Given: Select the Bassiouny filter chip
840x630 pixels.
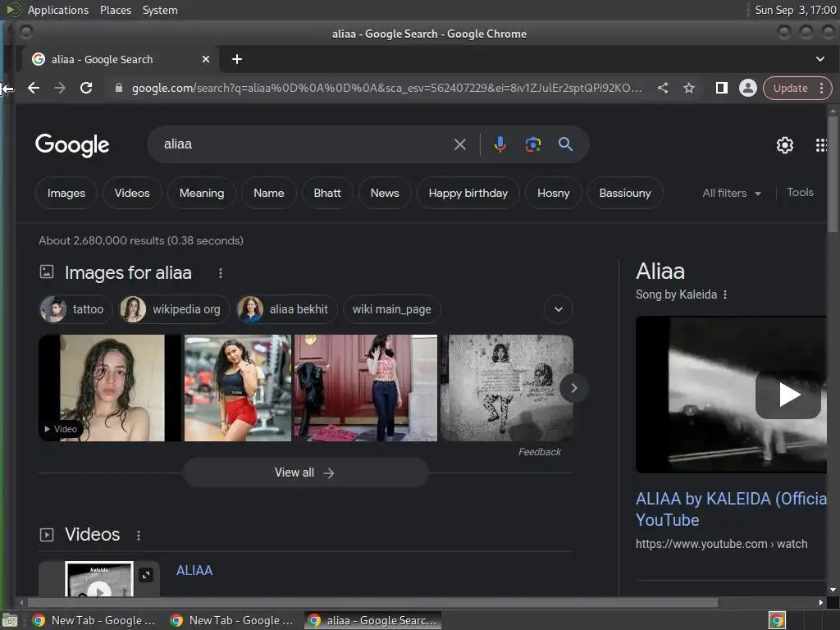Looking at the screenshot, I should pyautogui.click(x=625, y=193).
